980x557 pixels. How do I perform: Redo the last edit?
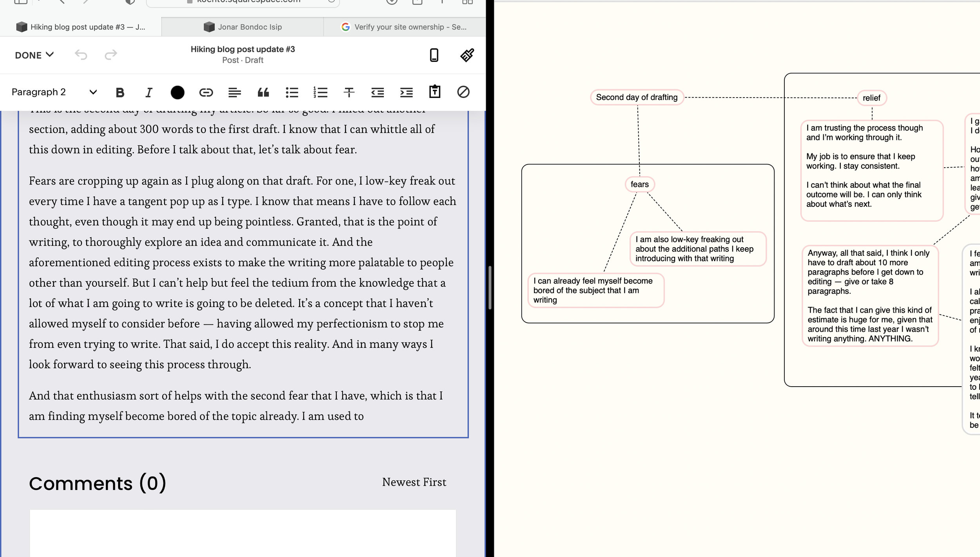click(111, 54)
